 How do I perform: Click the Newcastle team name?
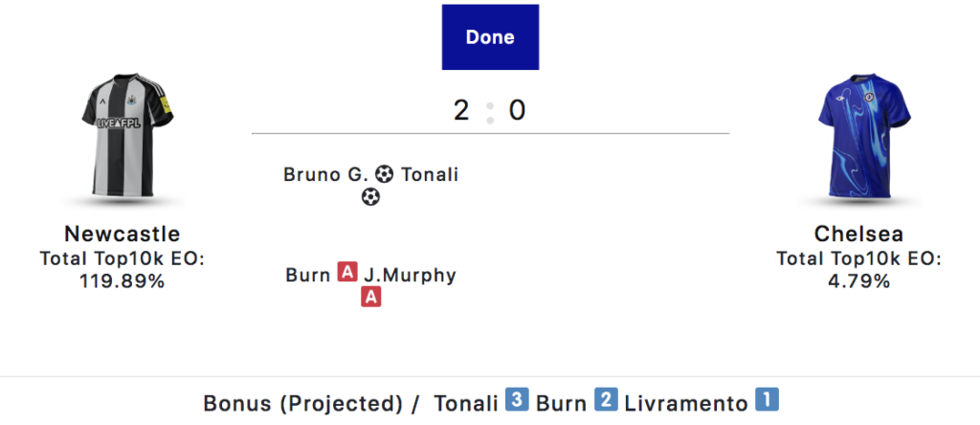(x=122, y=235)
